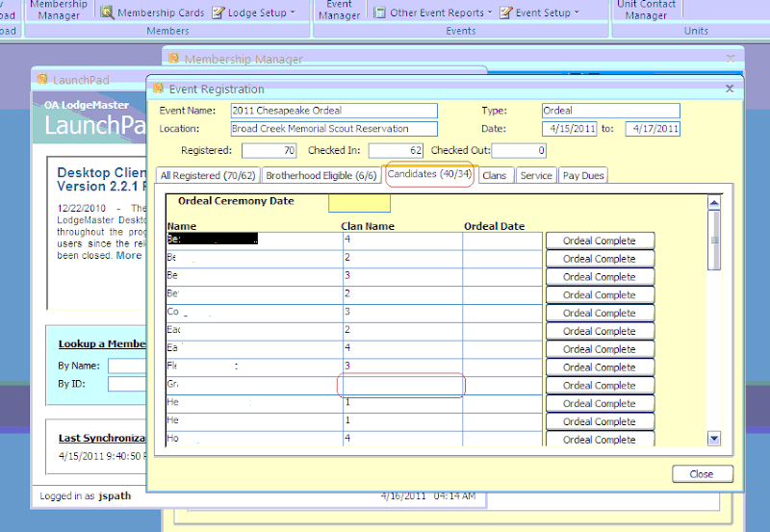Click the candidate list scrollbar thumb

(x=714, y=240)
